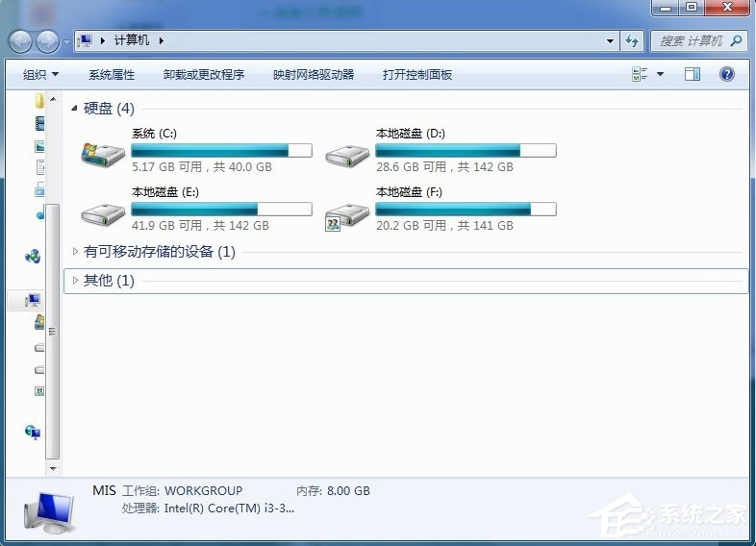756x546 pixels.
Task: Click 打开控制面板 command
Action: point(417,75)
